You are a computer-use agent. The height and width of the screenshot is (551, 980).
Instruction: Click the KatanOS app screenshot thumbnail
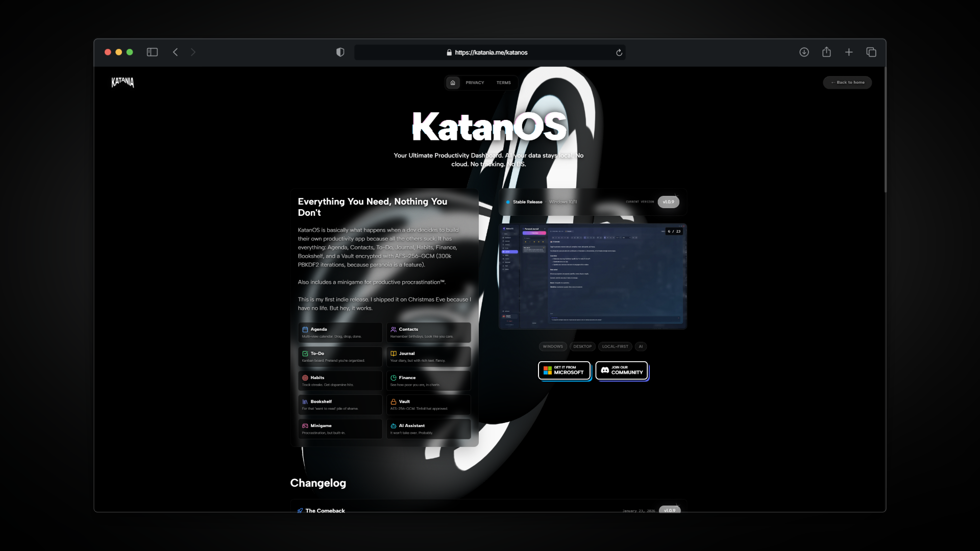[x=593, y=276]
